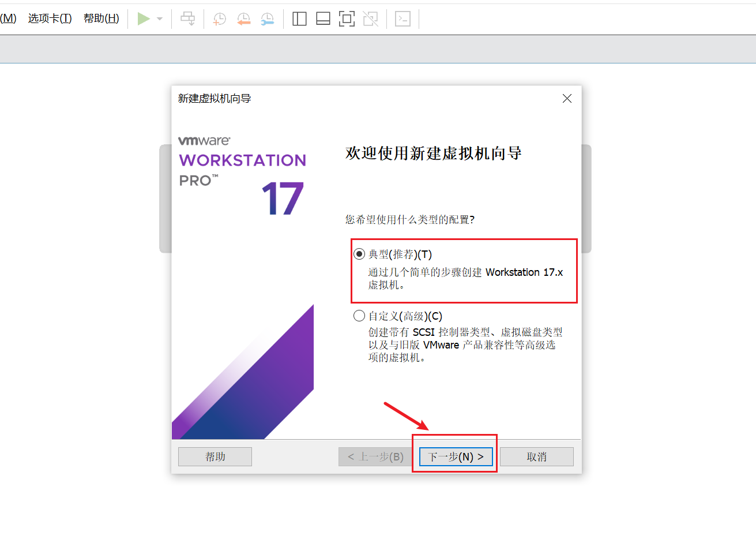
Task: Open the console view terminal icon
Action: click(403, 19)
